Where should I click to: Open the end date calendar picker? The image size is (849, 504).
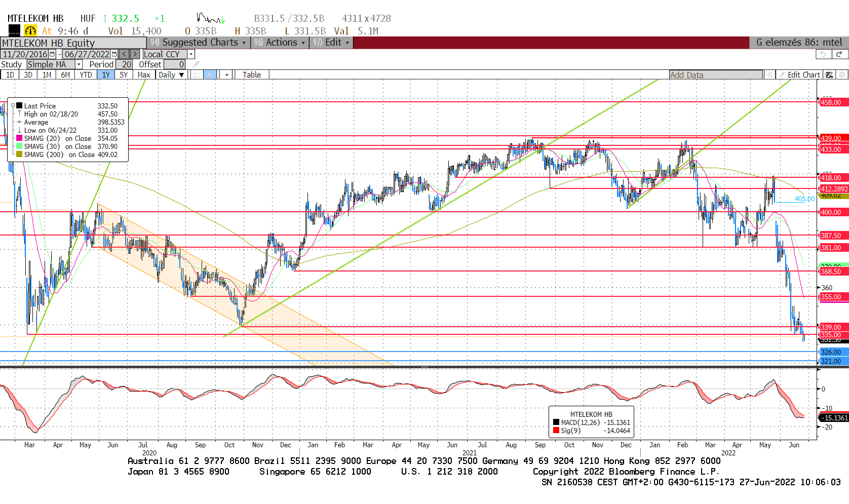(x=114, y=54)
